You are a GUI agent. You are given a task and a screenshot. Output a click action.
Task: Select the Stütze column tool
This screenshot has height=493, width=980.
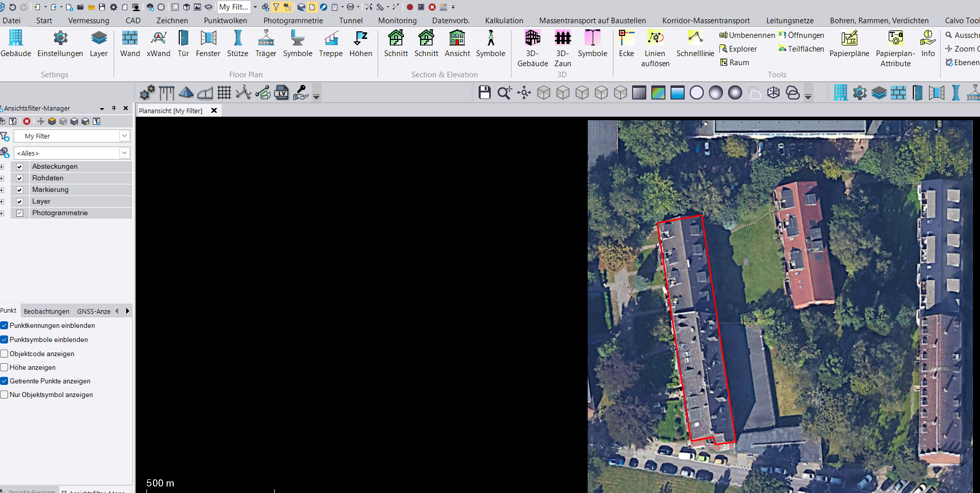237,43
